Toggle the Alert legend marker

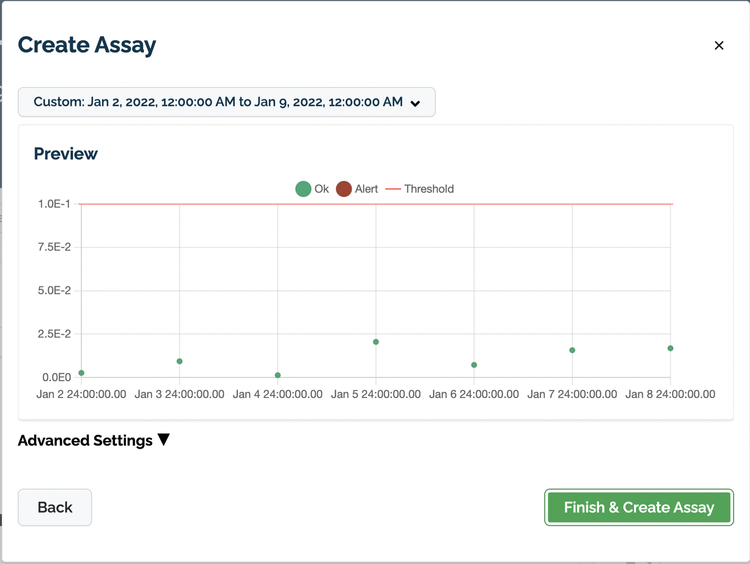pos(344,189)
